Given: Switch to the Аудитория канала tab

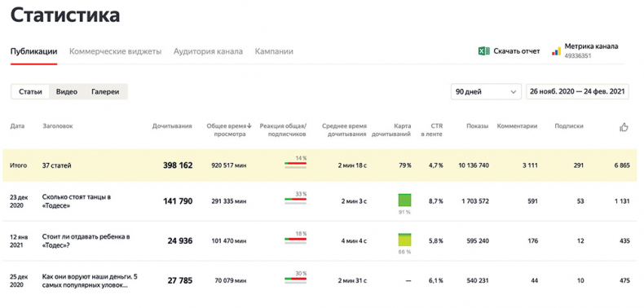Looking at the screenshot, I should coord(208,52).
